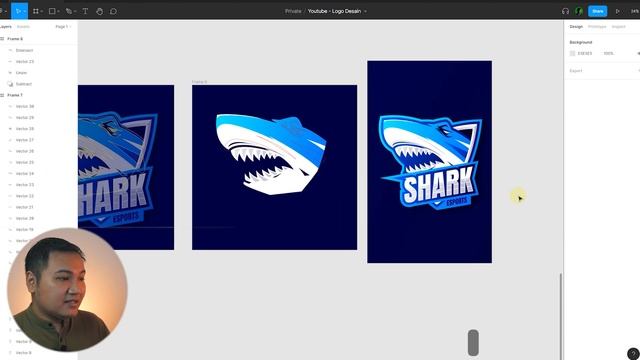The height and width of the screenshot is (360, 640).
Task: Click the Frame 7 layer's frame icon
Action: pyautogui.click(x=2, y=95)
